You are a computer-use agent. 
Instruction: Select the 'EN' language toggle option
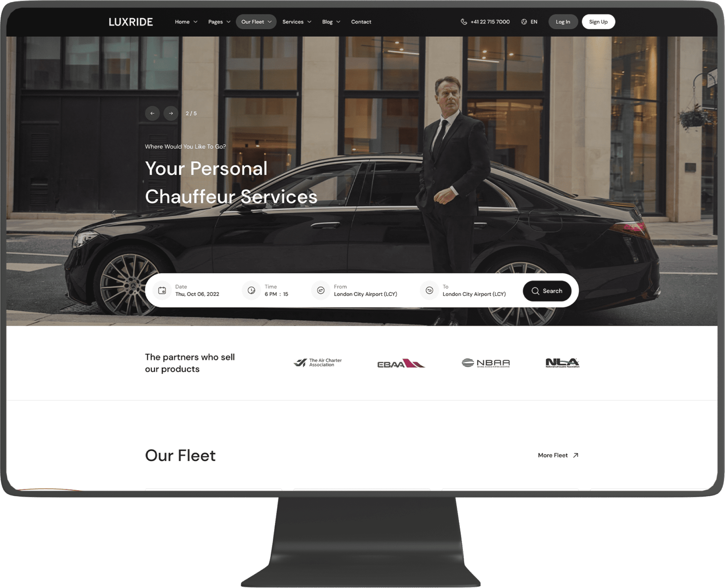tap(529, 22)
